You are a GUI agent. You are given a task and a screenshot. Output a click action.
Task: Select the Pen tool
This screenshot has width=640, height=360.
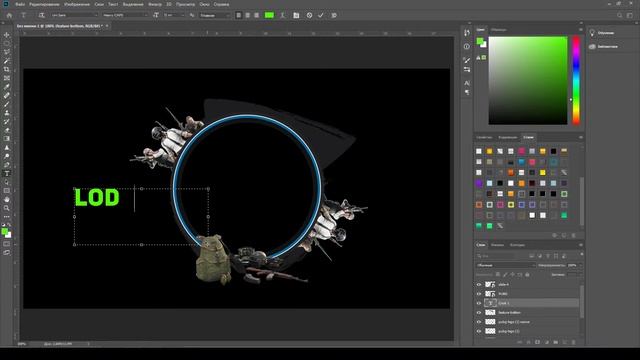tap(7, 165)
